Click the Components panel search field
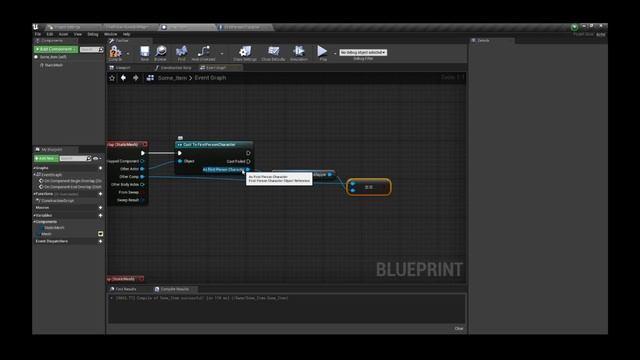The width and height of the screenshot is (640, 360). (91, 49)
